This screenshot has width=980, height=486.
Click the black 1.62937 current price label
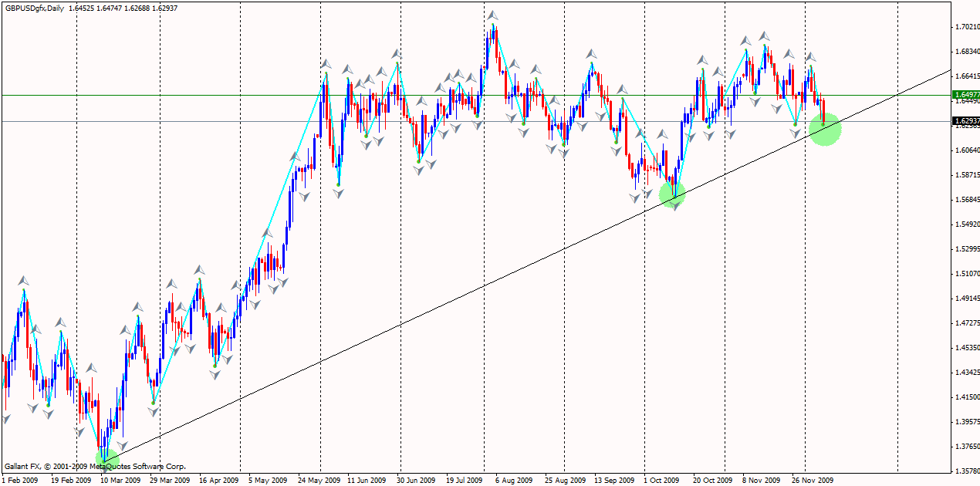coord(966,121)
